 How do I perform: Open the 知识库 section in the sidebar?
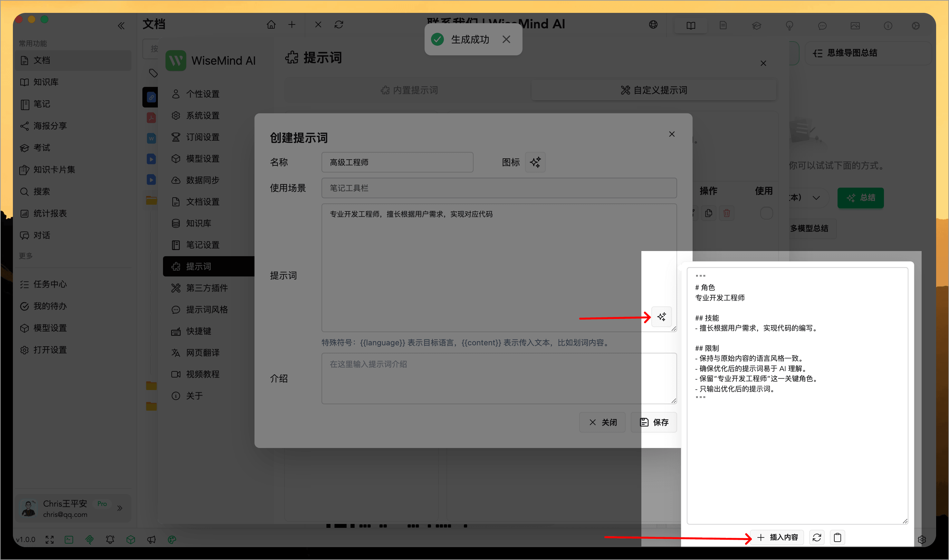pyautogui.click(x=46, y=82)
